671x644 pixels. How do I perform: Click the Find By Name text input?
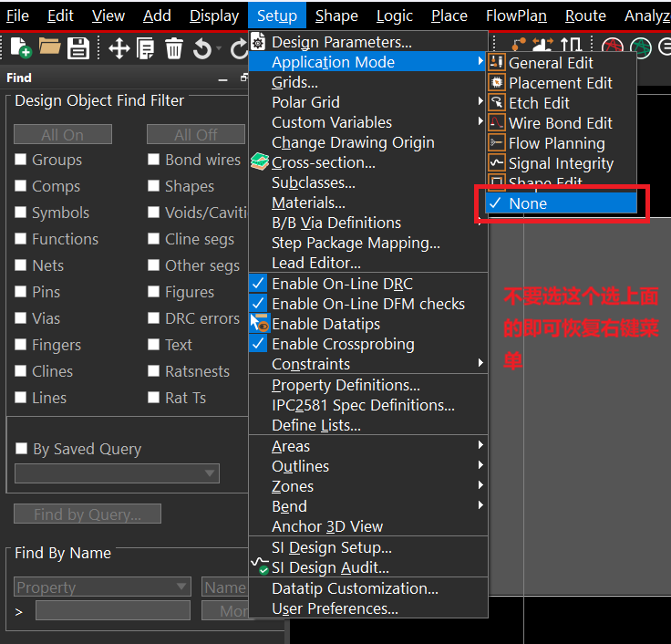click(113, 610)
